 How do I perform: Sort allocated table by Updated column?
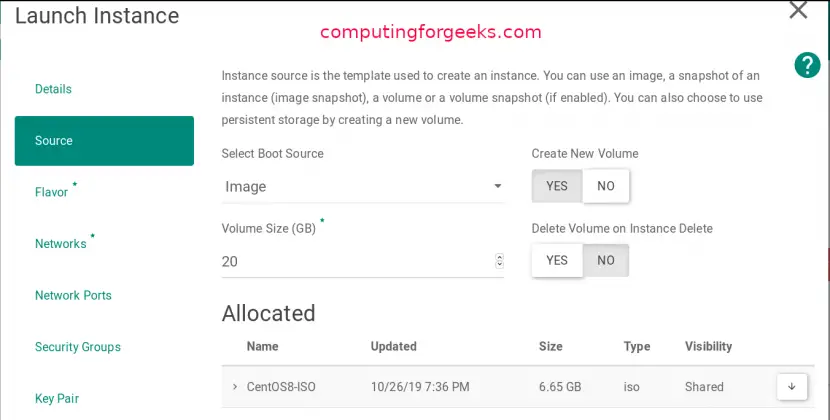tap(394, 346)
